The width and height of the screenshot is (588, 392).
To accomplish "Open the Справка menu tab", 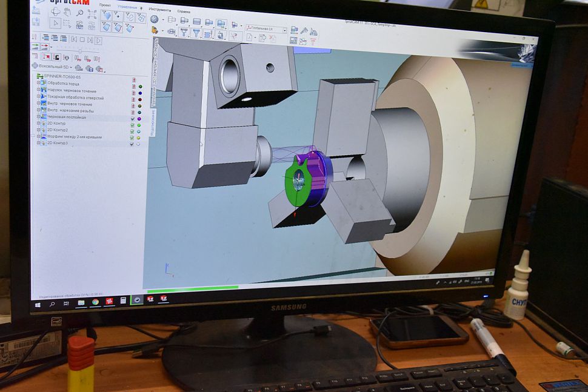I will pos(184,12).
